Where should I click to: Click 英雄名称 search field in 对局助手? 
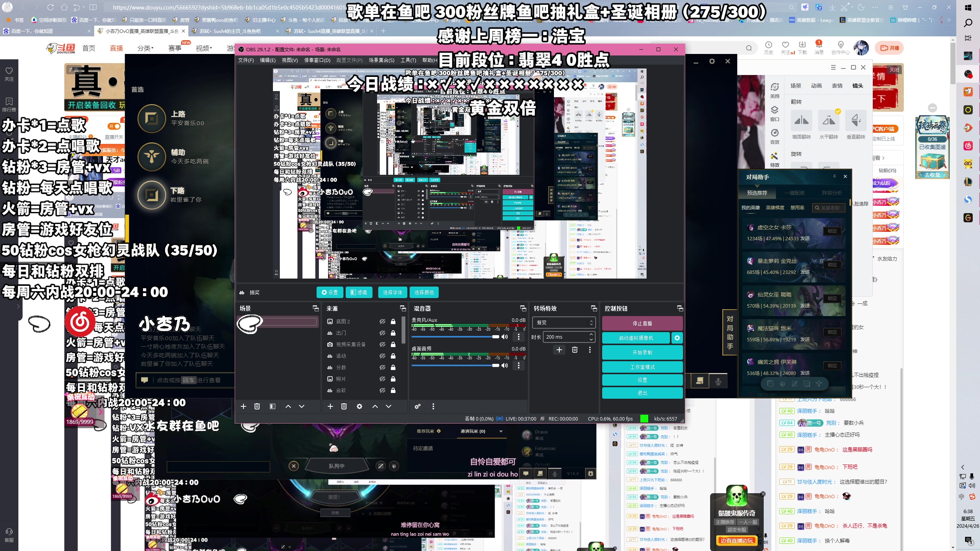(829, 208)
